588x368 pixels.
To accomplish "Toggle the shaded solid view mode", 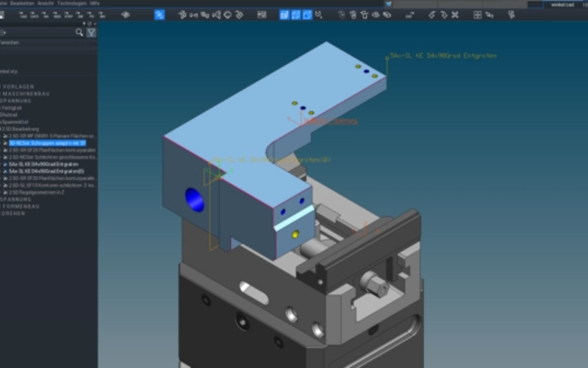I will point(284,15).
